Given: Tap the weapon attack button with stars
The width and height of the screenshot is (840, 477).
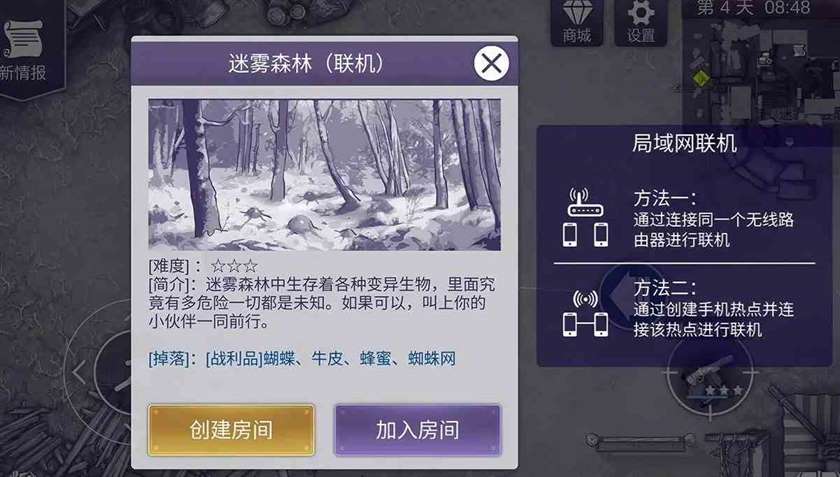Looking at the screenshot, I should pyautogui.click(x=710, y=376).
